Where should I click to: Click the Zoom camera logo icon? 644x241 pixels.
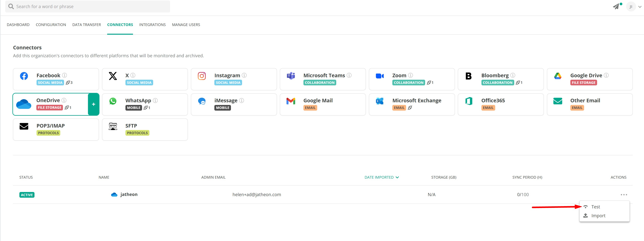(x=380, y=76)
